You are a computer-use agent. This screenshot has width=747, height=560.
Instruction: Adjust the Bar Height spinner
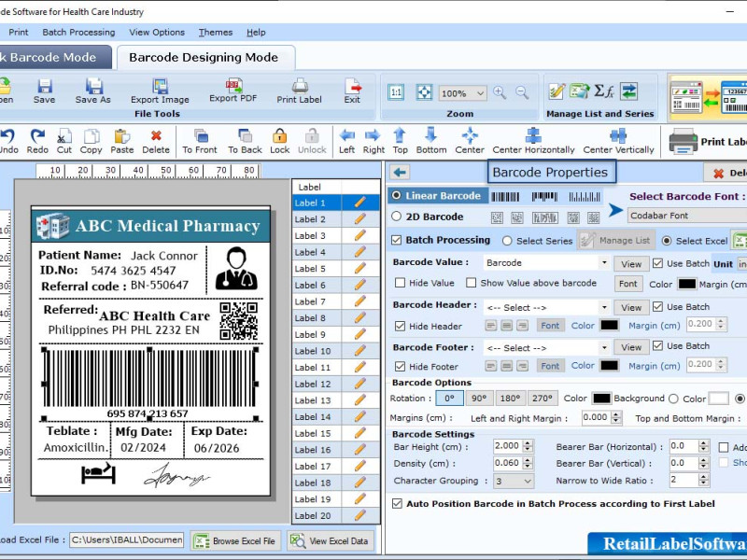coord(528,446)
